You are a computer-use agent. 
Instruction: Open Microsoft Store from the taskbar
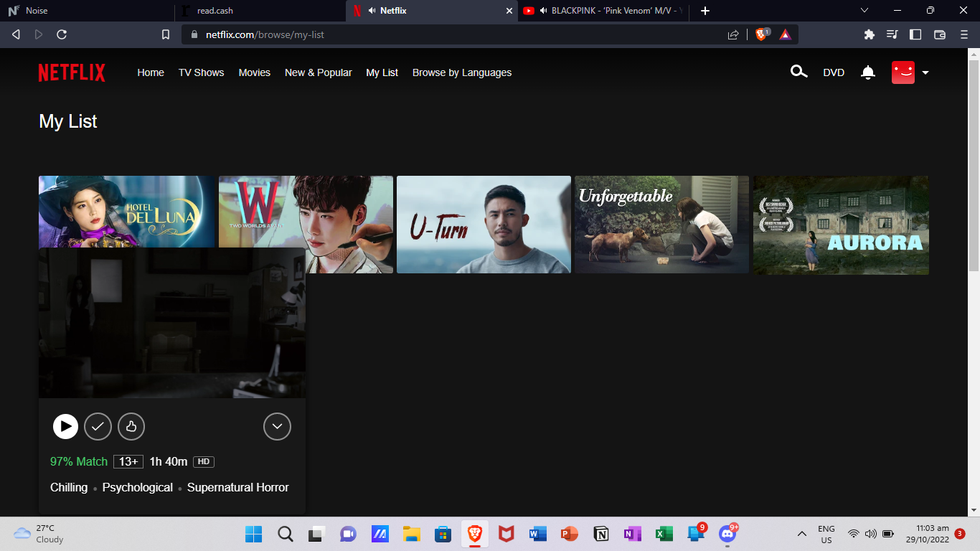[x=443, y=534]
